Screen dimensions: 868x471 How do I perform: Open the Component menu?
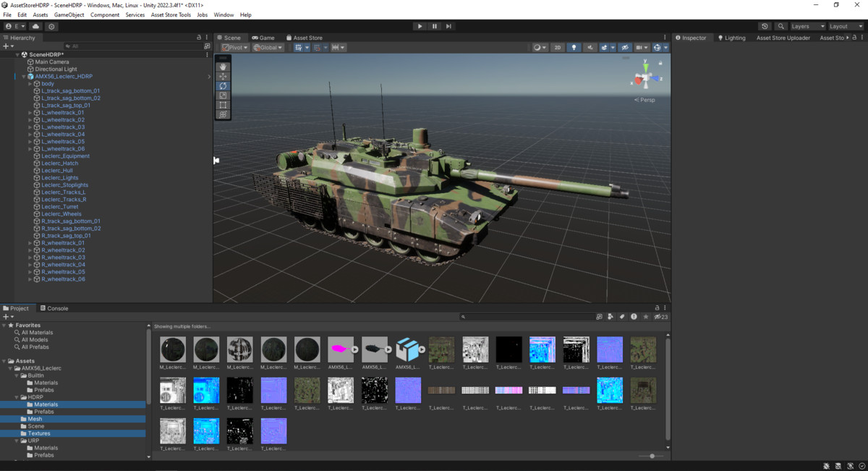pos(105,14)
